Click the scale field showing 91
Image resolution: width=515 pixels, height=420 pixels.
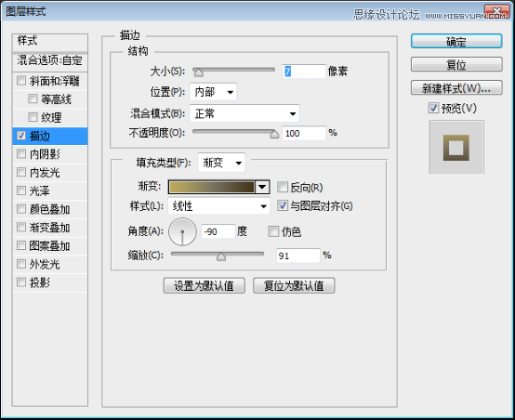pyautogui.click(x=297, y=256)
